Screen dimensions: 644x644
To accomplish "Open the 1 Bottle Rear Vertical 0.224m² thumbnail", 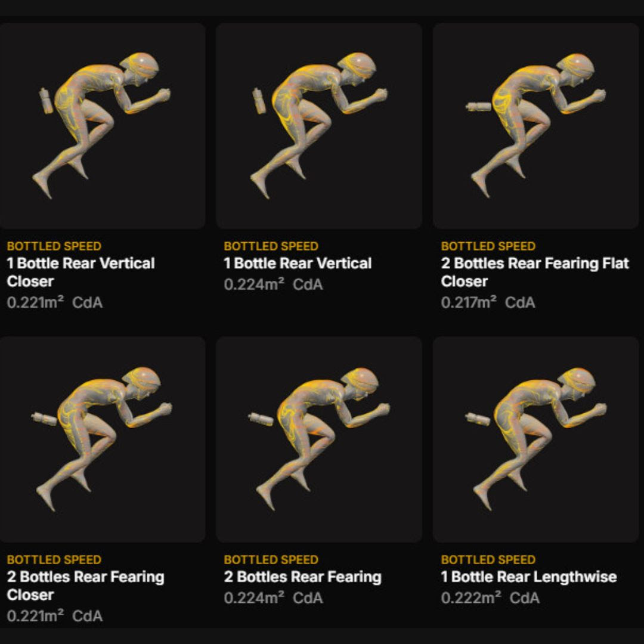I will point(319,126).
